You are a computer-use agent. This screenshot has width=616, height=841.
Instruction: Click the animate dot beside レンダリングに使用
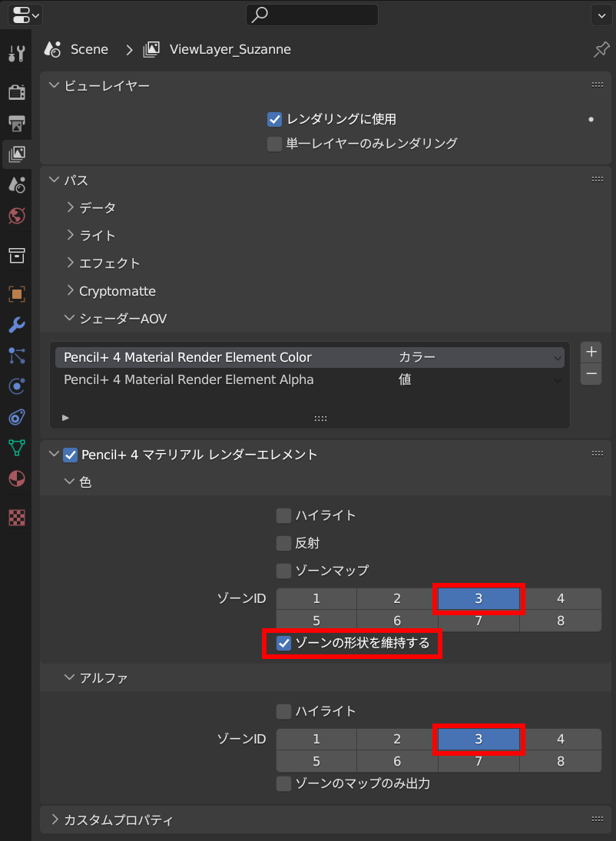pyautogui.click(x=591, y=119)
